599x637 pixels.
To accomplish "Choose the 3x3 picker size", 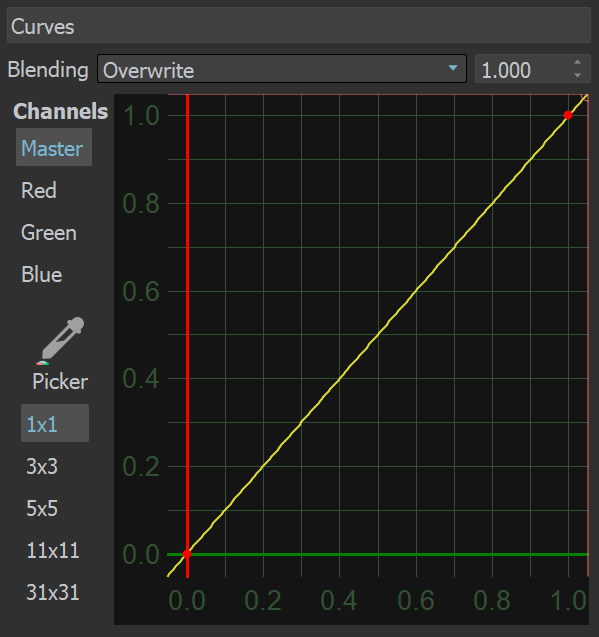I will (x=42, y=466).
